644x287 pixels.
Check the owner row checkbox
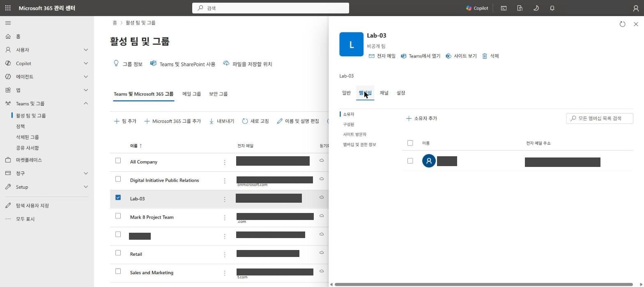coord(410,161)
